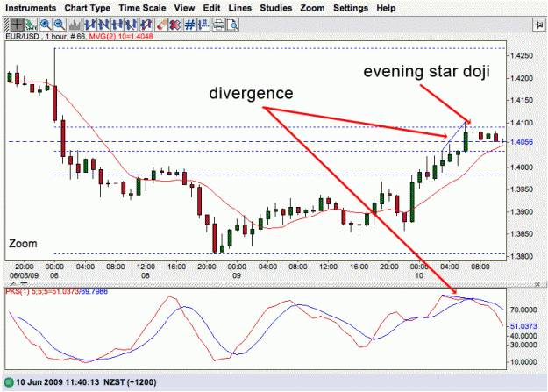Screen dimensions: 548x392
Task: Click the red X delete icon
Action: [174, 25]
